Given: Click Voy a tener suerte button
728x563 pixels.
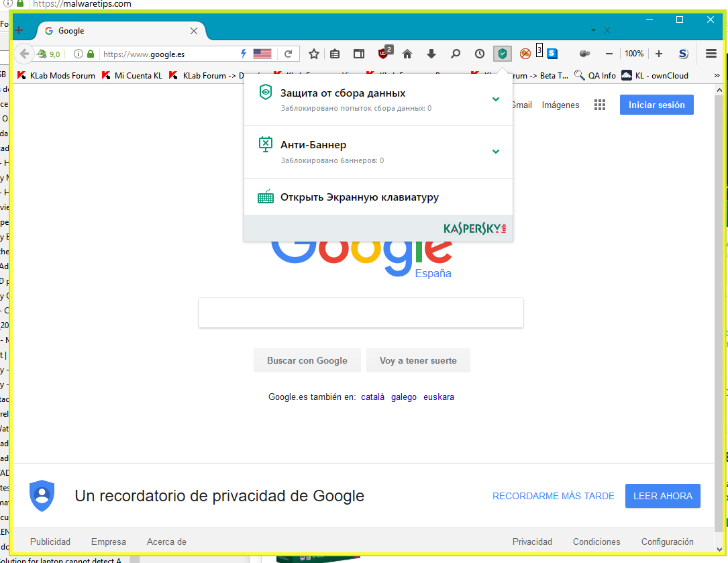Looking at the screenshot, I should tap(418, 360).
